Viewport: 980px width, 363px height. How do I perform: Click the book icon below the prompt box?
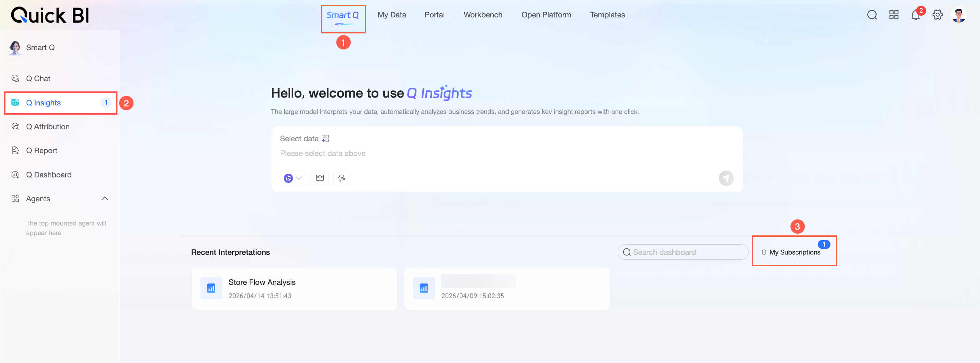coord(320,178)
